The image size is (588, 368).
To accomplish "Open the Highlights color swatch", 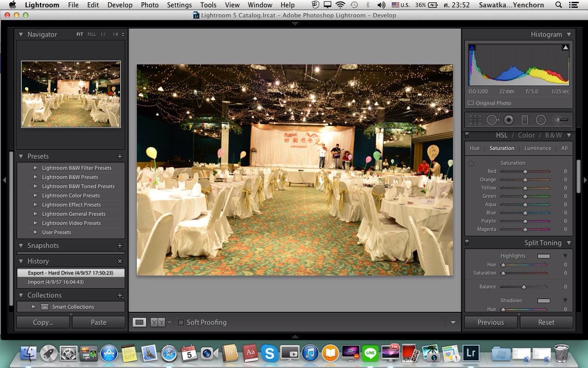I will point(543,256).
